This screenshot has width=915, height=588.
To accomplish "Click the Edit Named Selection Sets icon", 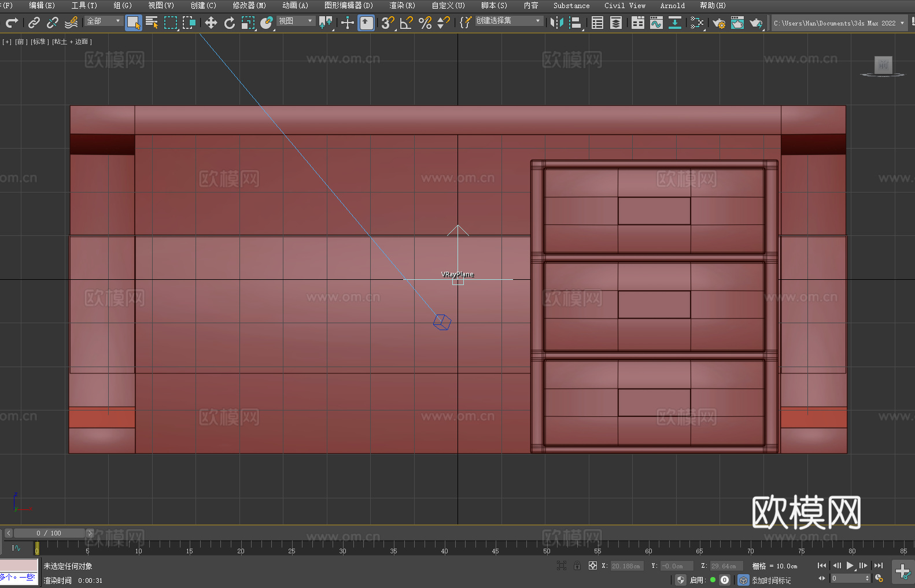I will click(466, 23).
